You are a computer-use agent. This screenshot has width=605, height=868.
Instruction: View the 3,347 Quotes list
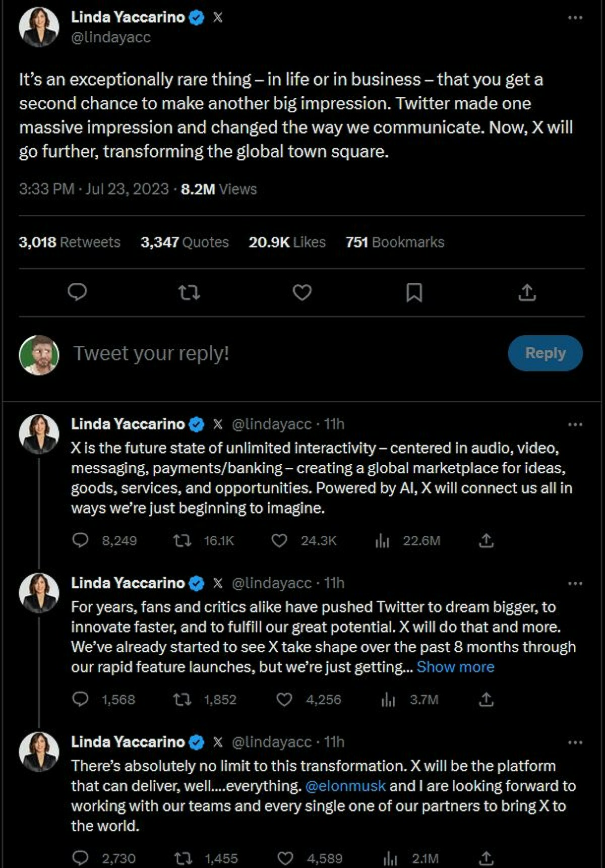[185, 242]
